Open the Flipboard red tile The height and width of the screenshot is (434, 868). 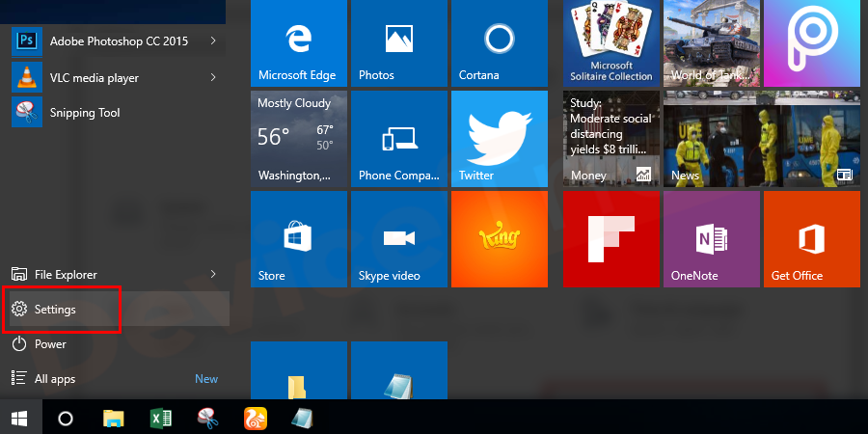611,238
